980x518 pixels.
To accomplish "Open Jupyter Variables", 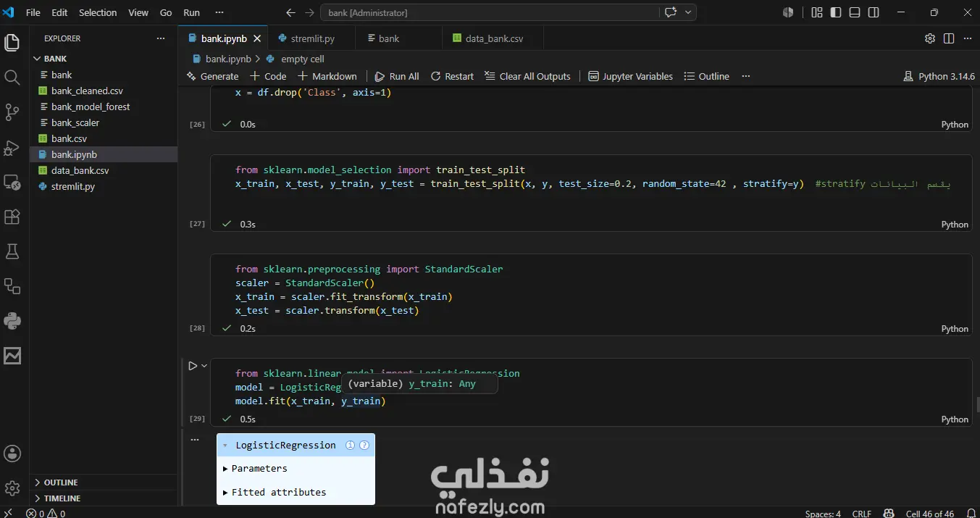I will click(630, 76).
